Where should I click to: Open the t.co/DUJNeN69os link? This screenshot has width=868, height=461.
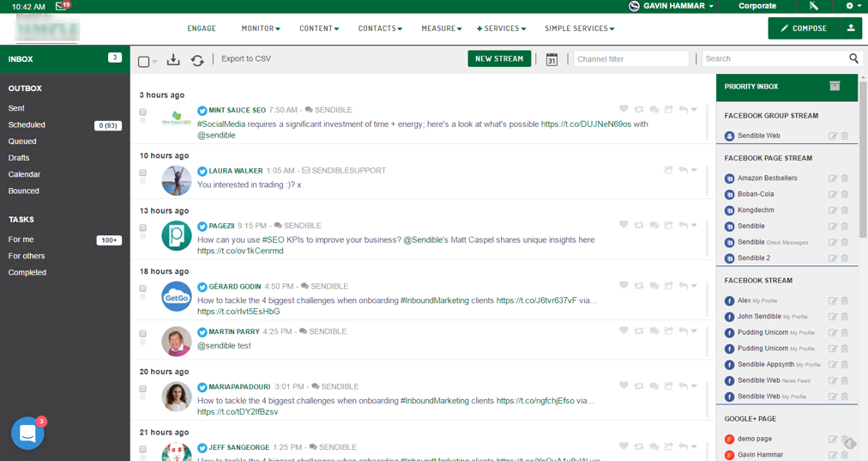[586, 124]
